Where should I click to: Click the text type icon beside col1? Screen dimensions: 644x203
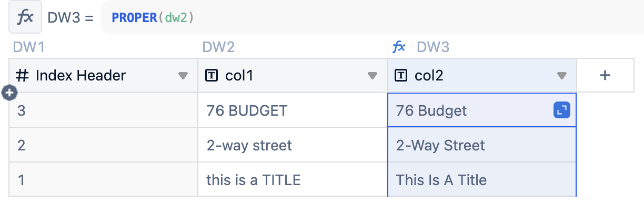pyautogui.click(x=211, y=76)
